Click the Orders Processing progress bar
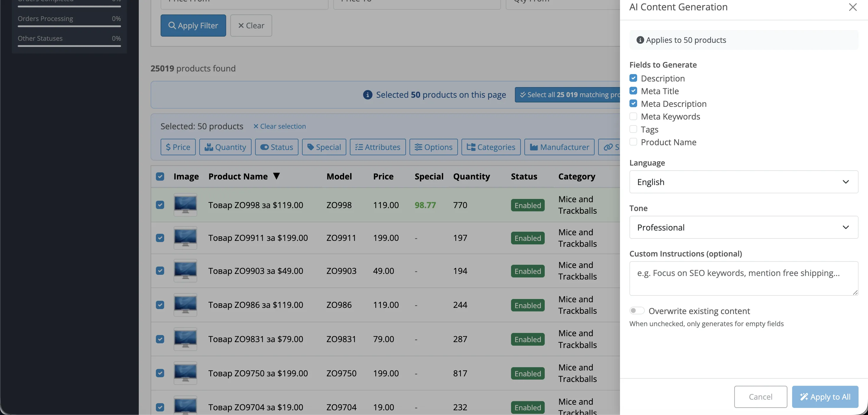This screenshot has height=415, width=868. pos(69,26)
